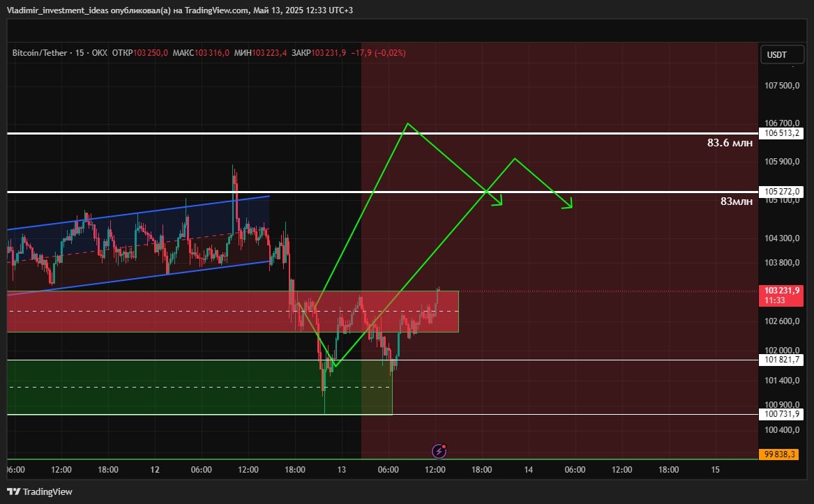Click the 107 500,0 price scale value
Viewport: 814px width, 504px height.
(x=782, y=86)
